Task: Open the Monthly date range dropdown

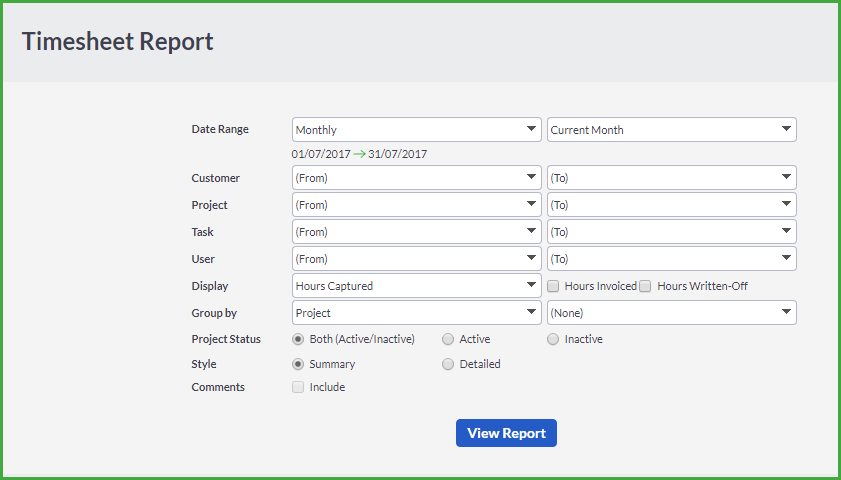Action: (x=417, y=130)
